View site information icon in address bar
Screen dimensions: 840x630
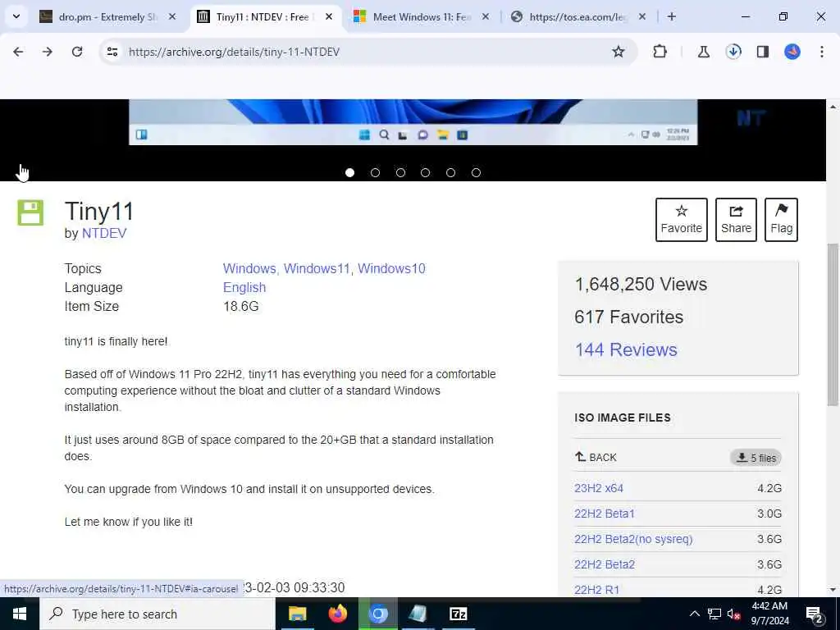tap(112, 52)
